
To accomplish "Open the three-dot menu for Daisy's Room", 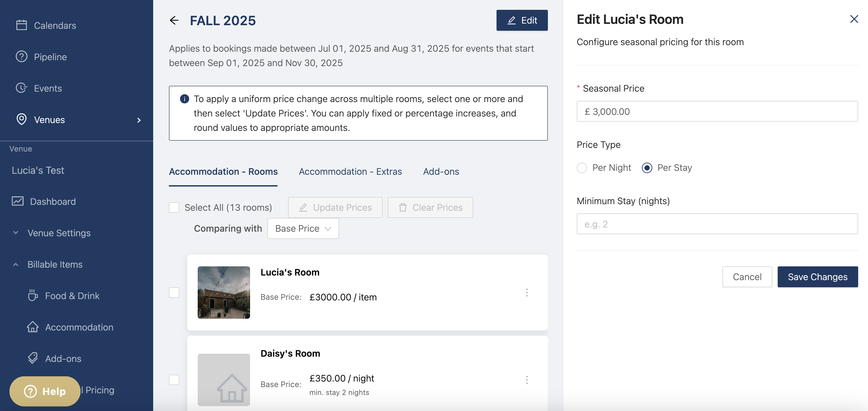I will click(x=527, y=380).
